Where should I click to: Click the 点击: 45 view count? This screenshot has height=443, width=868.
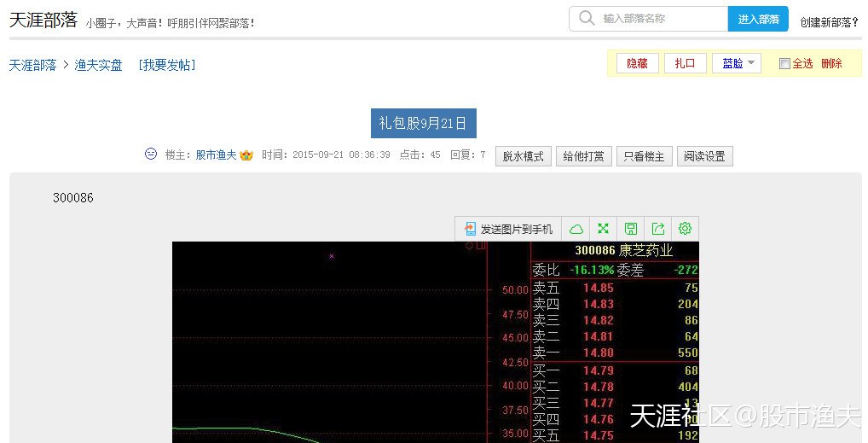[x=420, y=154]
